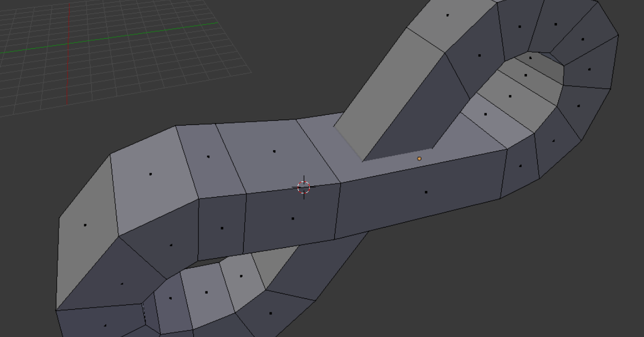
Task: Select the large top face at the left bend
Action: [x=150, y=174]
